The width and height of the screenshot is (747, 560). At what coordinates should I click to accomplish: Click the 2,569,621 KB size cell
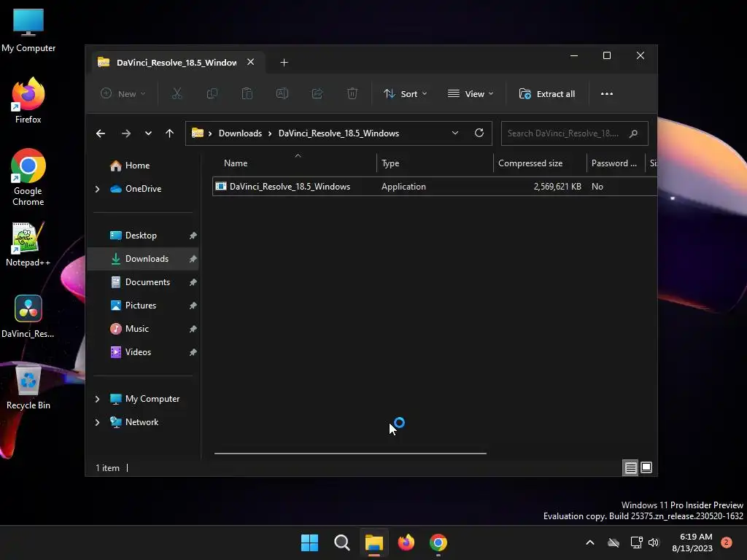pyautogui.click(x=557, y=187)
